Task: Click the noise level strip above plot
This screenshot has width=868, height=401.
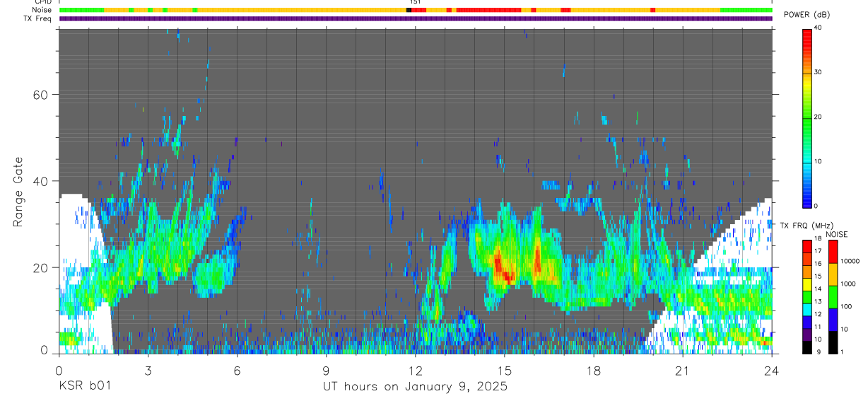Action: (x=416, y=10)
